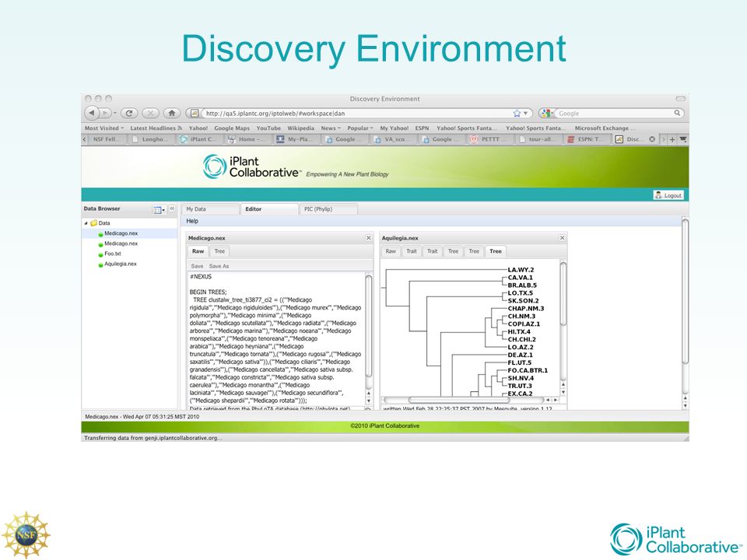Open the Yahoo! bookmark
The height and width of the screenshot is (560, 747).
(198, 128)
